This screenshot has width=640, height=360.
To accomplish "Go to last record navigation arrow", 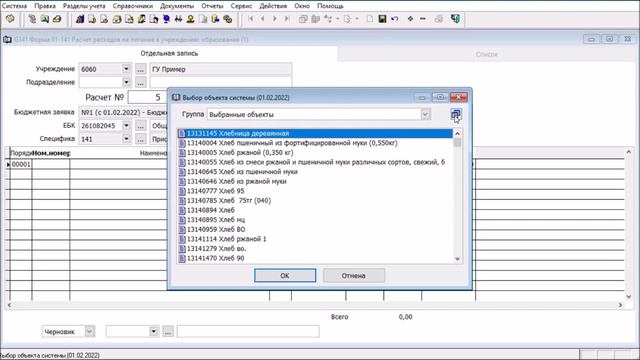I will (x=287, y=19).
